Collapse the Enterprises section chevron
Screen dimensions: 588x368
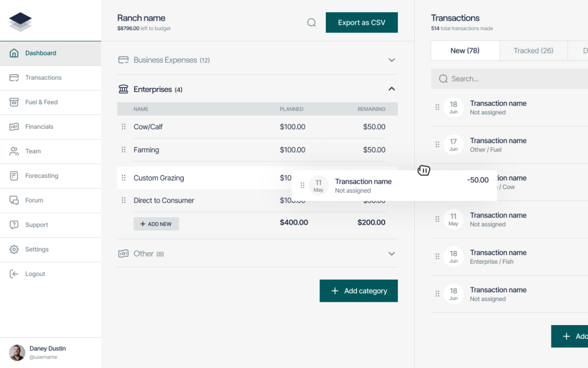(x=391, y=89)
